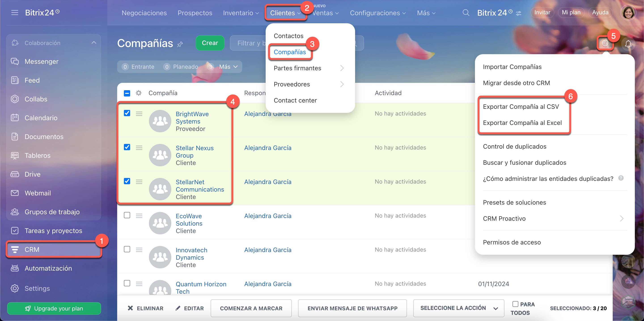644x321 pixels.
Task: Toggle the select-all checkbox in table header
Action: click(127, 93)
